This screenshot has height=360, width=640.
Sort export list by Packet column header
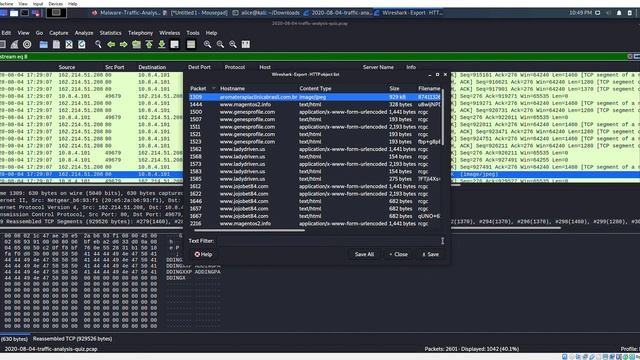[203, 89]
